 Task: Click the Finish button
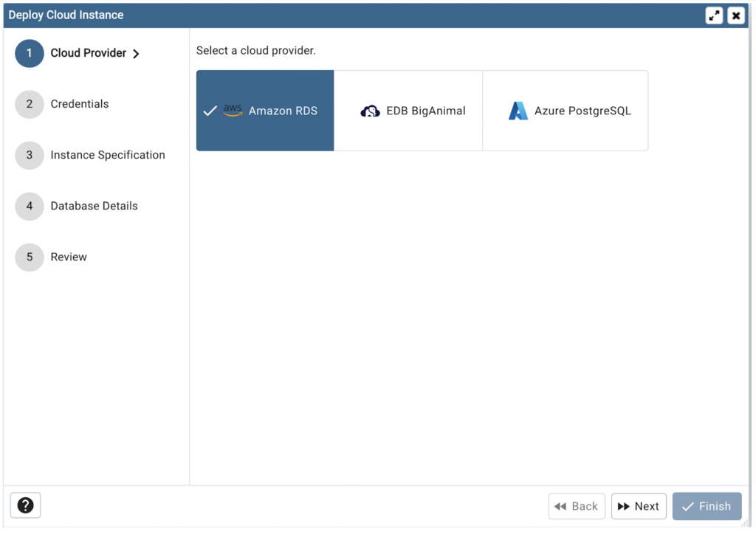pyautogui.click(x=707, y=506)
